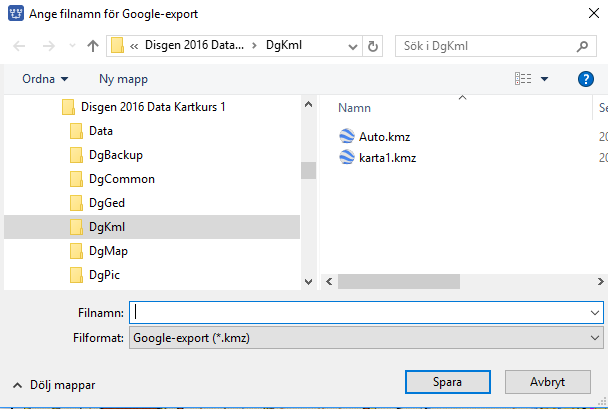Select the DgKml breadcrumb segment
The image size is (608, 409).
point(284,45)
